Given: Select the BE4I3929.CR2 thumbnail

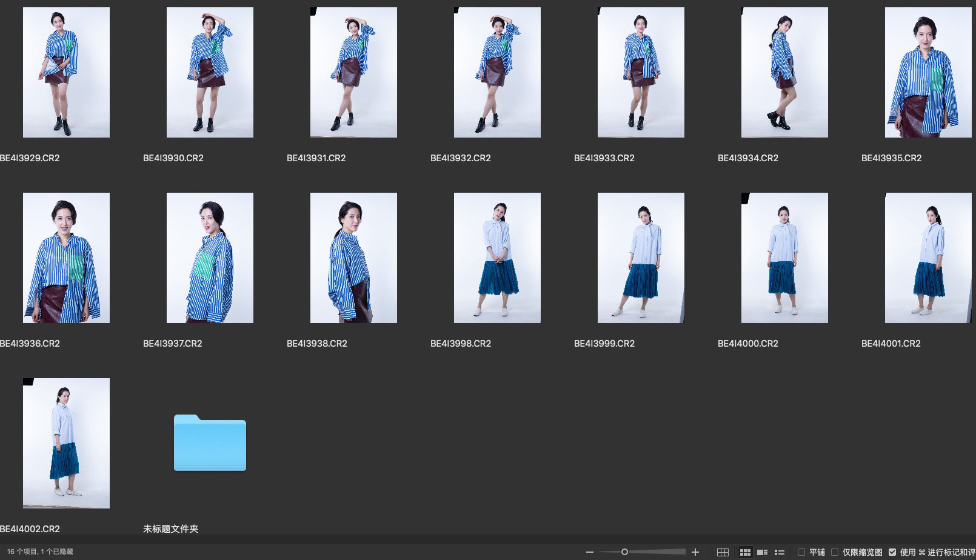Looking at the screenshot, I should tap(66, 72).
